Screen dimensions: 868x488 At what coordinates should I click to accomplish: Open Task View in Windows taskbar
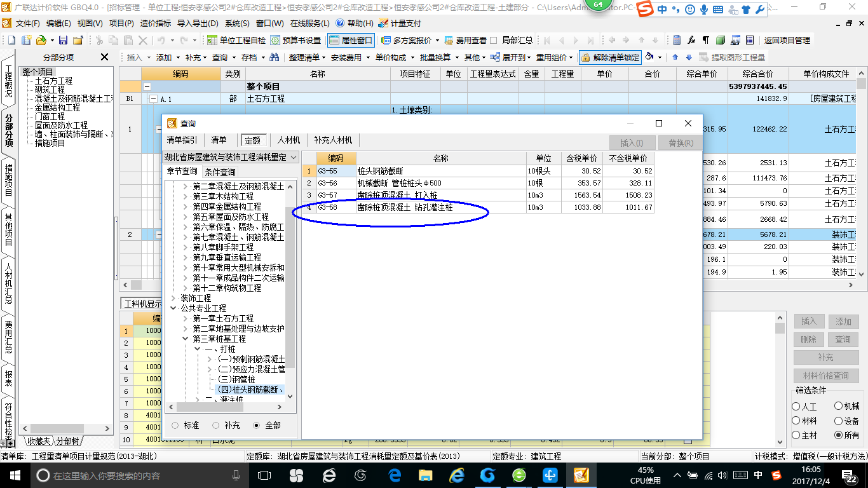point(264,475)
